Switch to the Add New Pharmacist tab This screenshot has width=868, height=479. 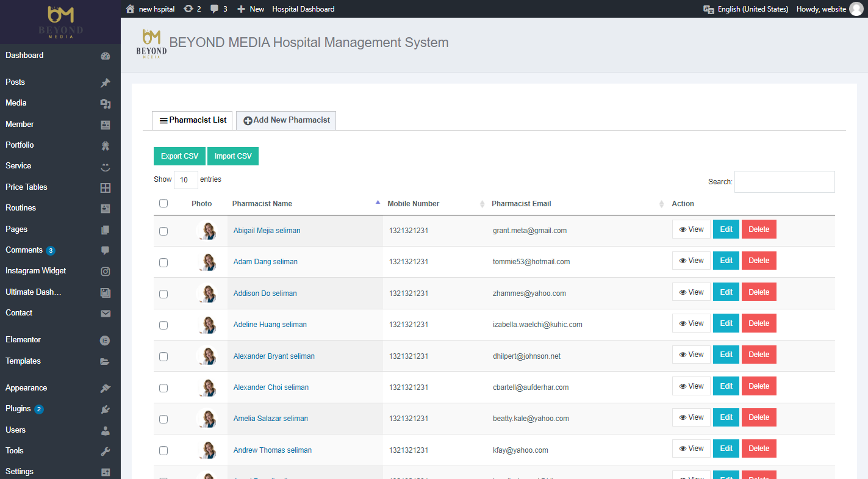coord(286,120)
